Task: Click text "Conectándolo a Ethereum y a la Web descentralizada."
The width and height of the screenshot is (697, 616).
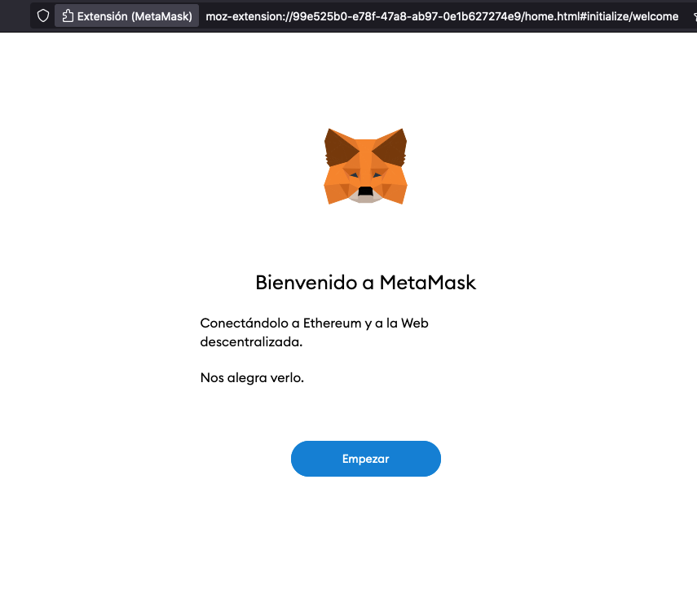Action: tap(315, 332)
